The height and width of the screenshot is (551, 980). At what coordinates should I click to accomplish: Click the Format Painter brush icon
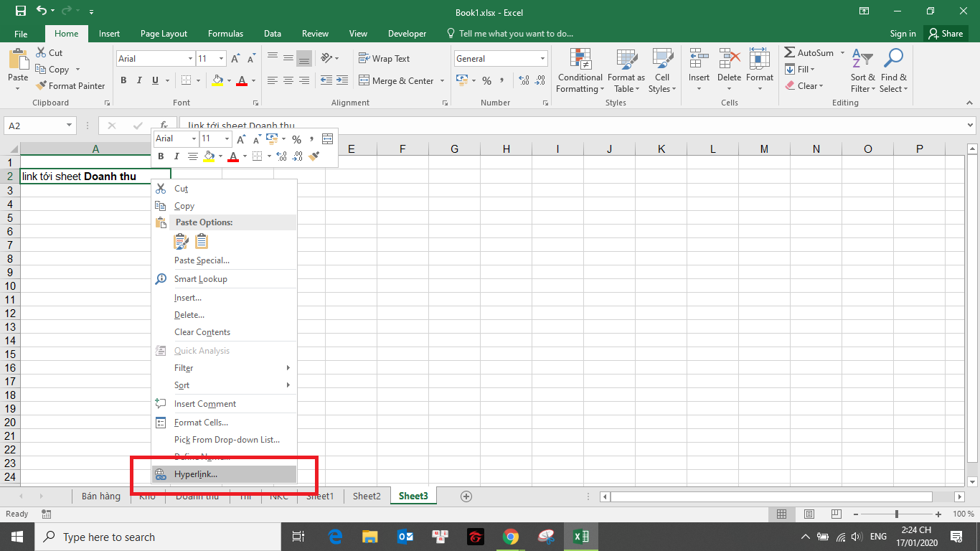point(41,86)
